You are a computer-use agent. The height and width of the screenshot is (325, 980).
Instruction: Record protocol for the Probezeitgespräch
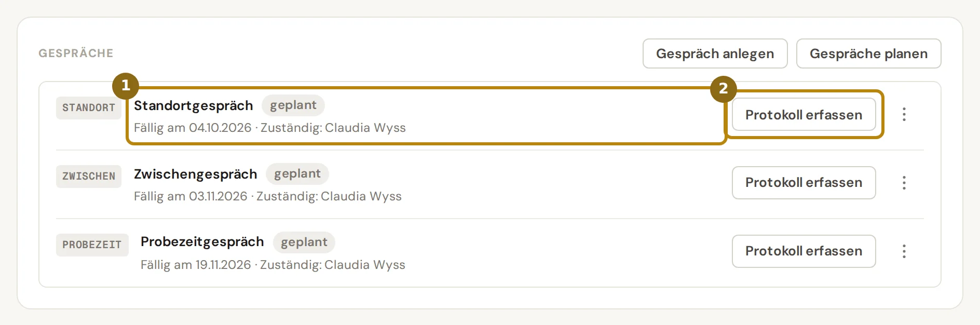pos(804,251)
